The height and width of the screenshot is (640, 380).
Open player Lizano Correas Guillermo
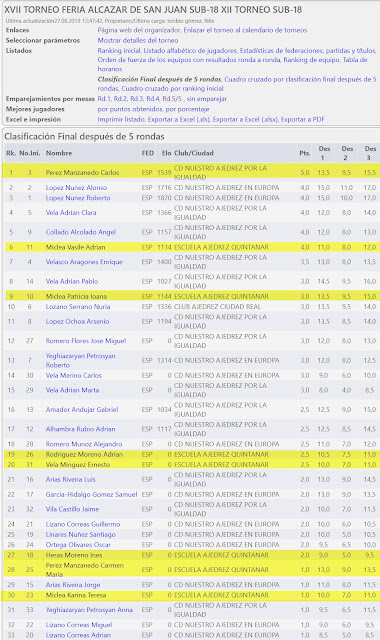tap(83, 524)
